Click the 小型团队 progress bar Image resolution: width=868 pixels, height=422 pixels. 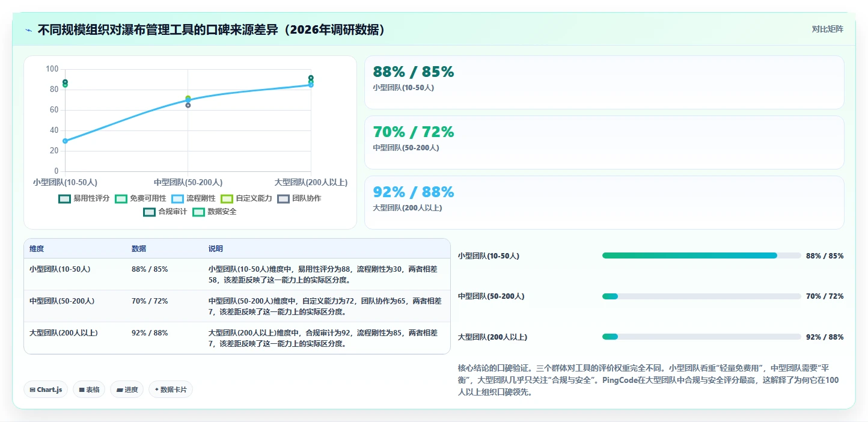(x=701, y=255)
